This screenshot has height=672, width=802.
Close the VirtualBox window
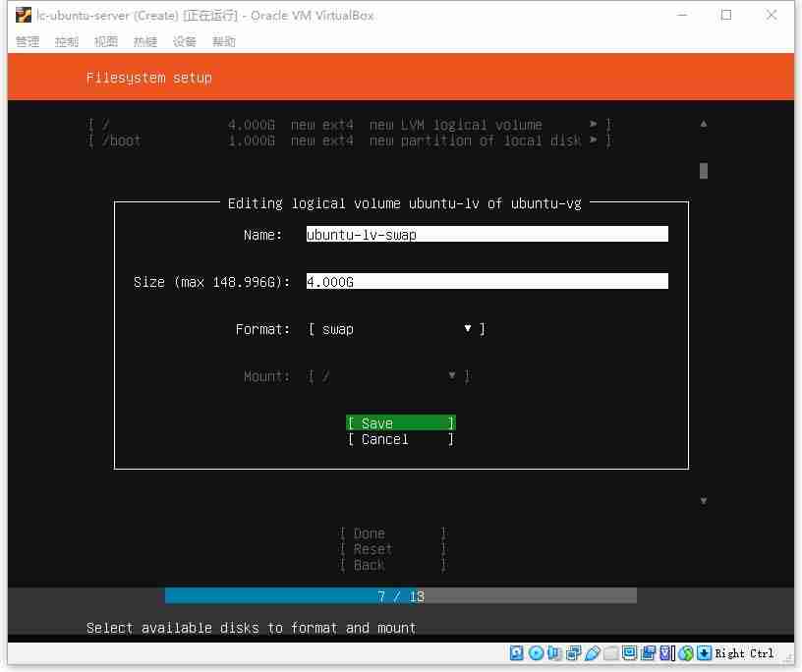[772, 16]
